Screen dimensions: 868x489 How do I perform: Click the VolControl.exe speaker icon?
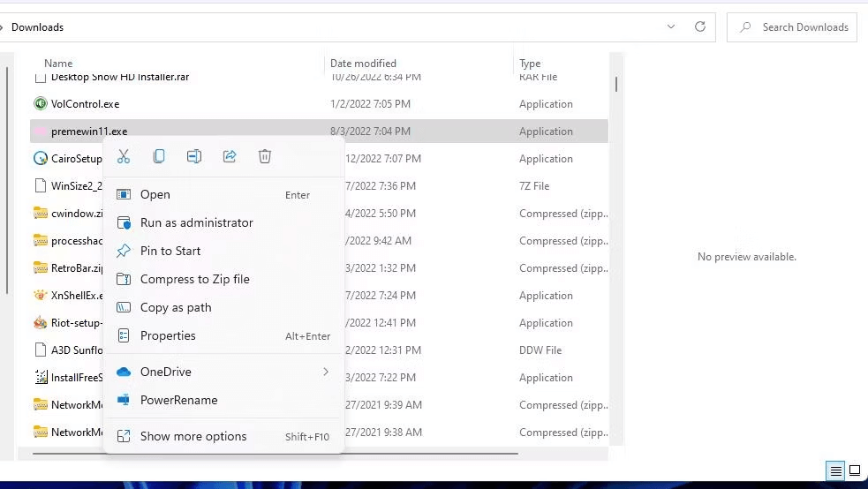click(41, 103)
